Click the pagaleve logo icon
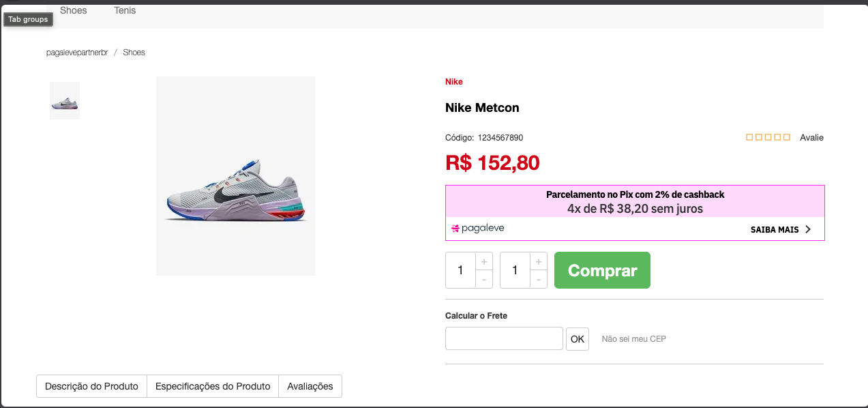The height and width of the screenshot is (408, 868). click(x=455, y=229)
